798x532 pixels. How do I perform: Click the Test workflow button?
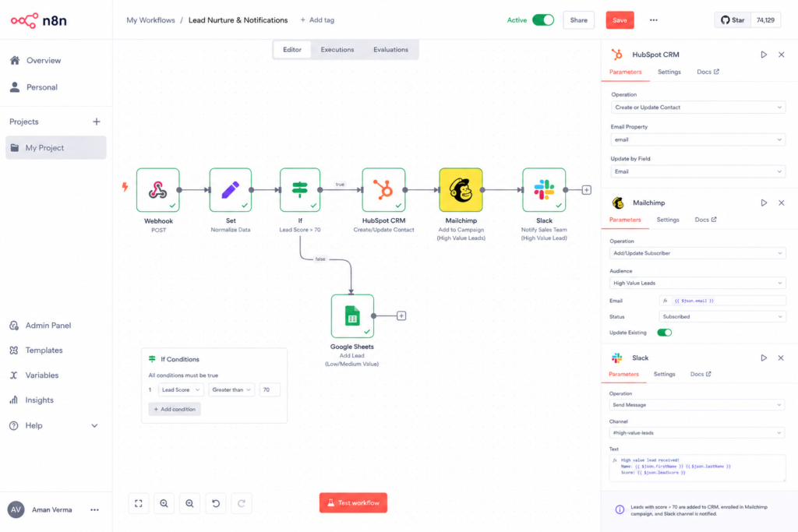pyautogui.click(x=353, y=502)
